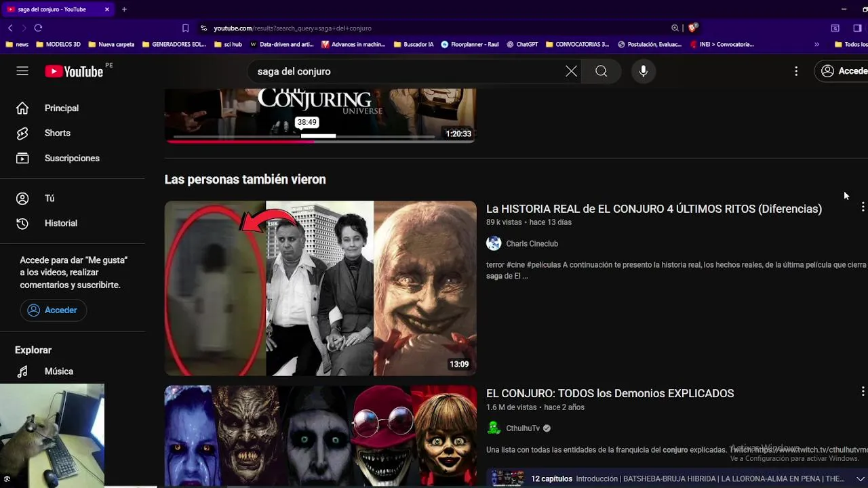The image size is (868, 488).
Task: Open the Nueva carpeta bookmarks folder
Action: tap(111, 44)
